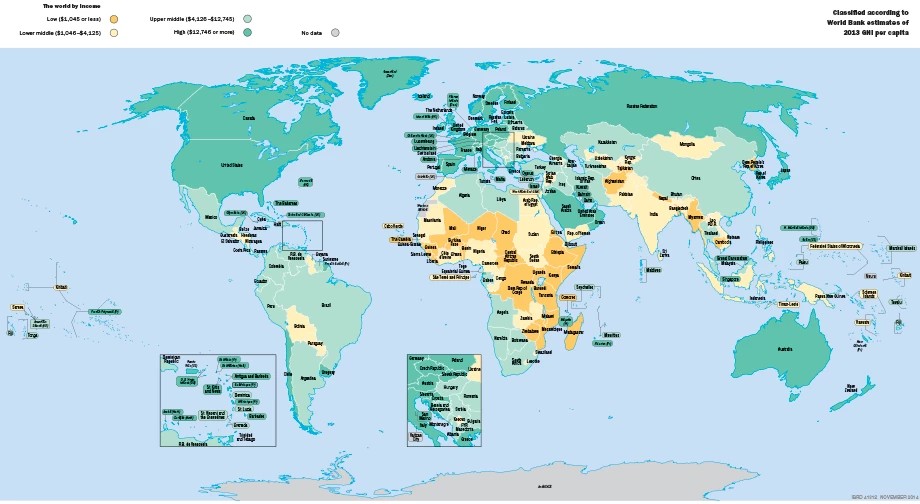Click the Federated States of Micronesia label
Image resolution: width=920 pixels, height=504 pixels.
pyautogui.click(x=836, y=246)
